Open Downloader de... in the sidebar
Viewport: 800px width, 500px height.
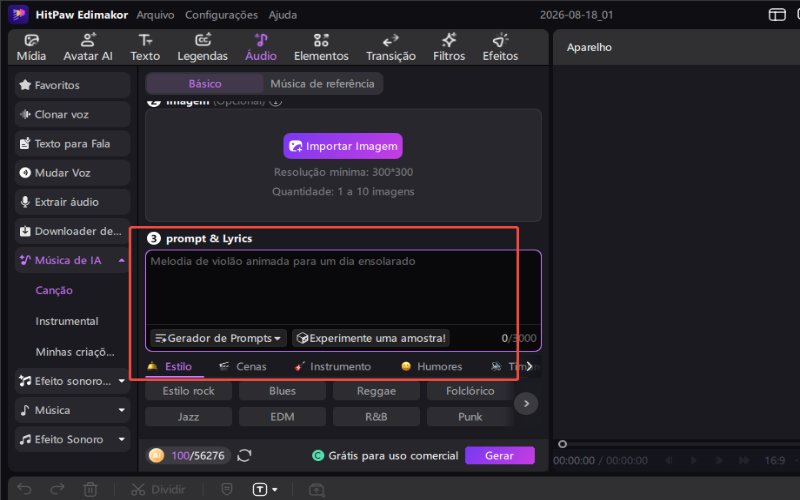72,231
